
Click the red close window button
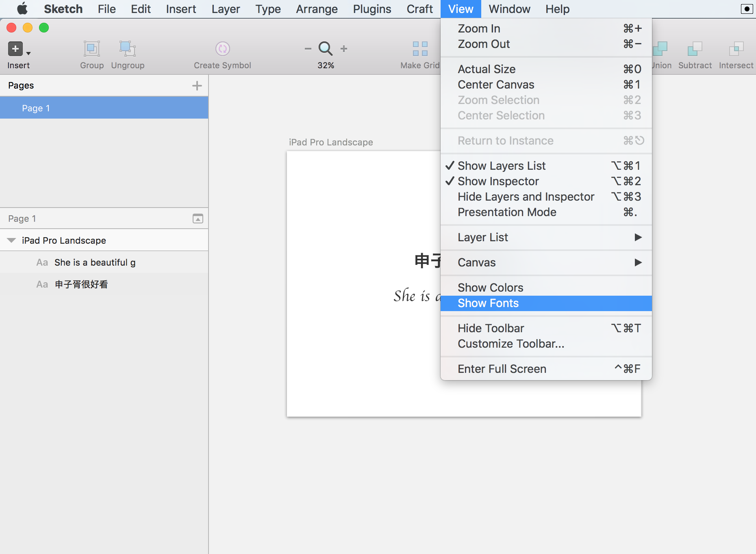[11, 28]
